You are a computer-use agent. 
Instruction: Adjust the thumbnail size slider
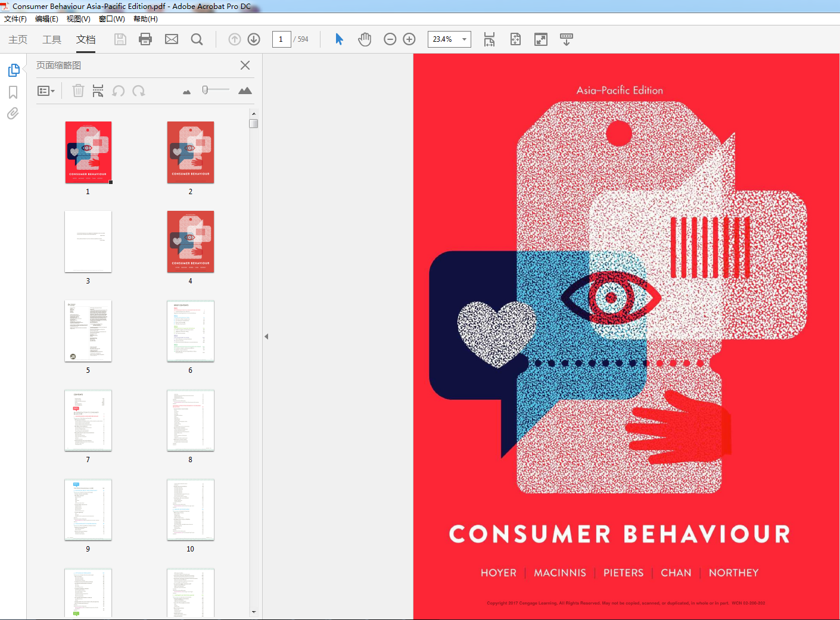coord(205,90)
